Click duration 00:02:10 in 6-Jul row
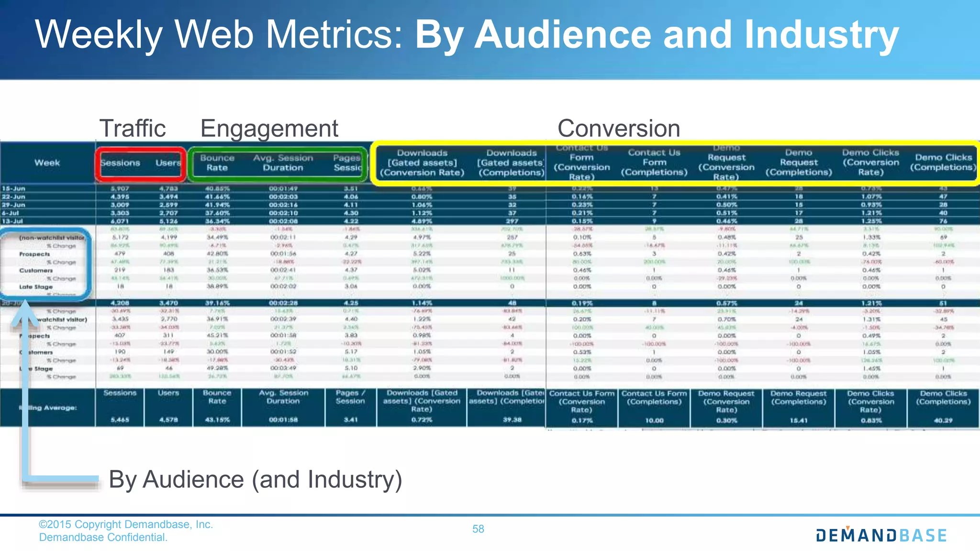Screen dimensions: 980x551 [x=283, y=213]
